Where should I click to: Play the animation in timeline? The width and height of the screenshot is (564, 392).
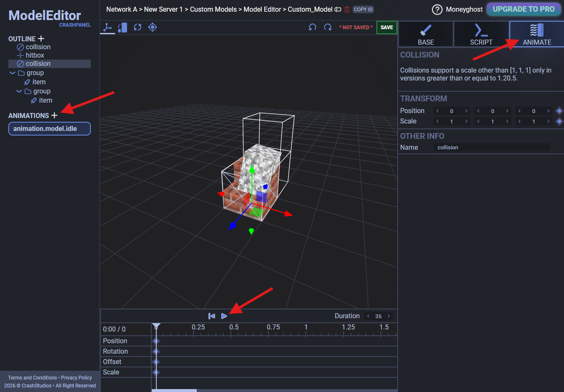coord(224,316)
